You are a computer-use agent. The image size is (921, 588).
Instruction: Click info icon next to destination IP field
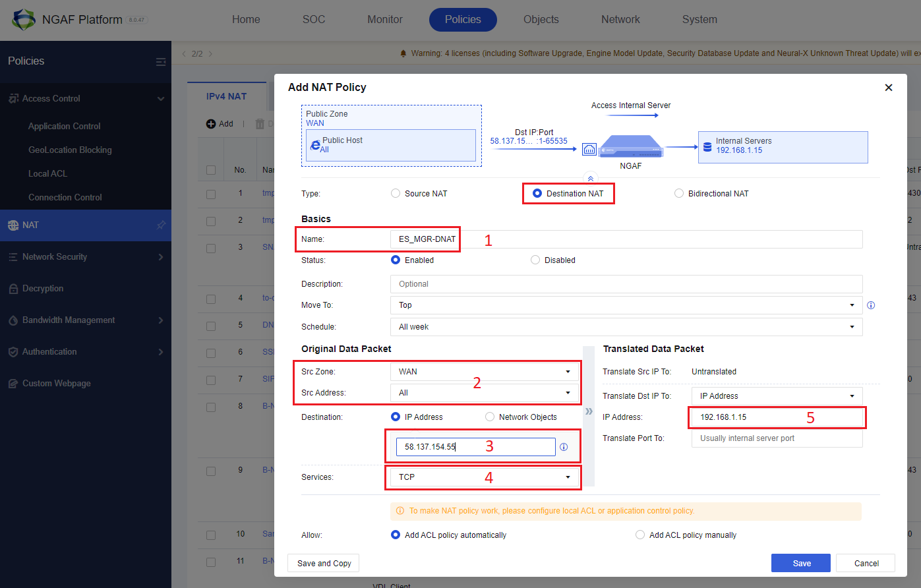click(x=564, y=447)
